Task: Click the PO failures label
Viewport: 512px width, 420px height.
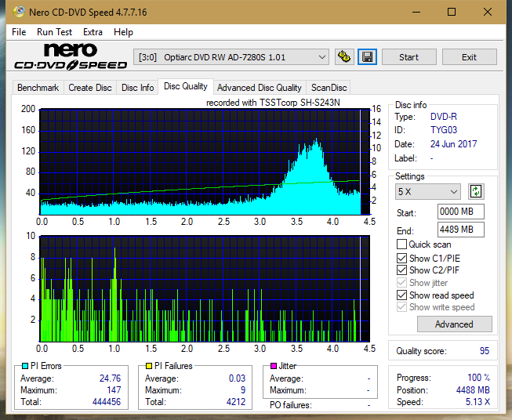Action: (291, 405)
